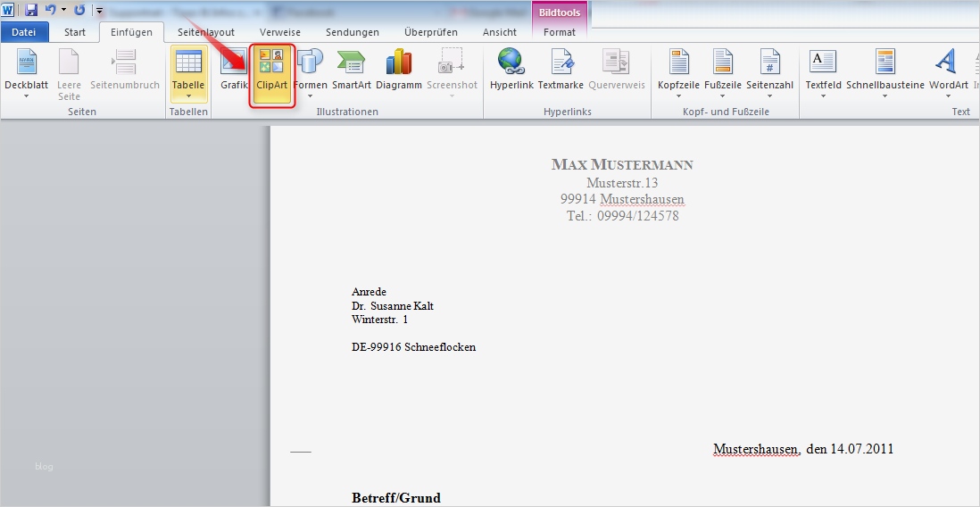This screenshot has height=507, width=980.
Task: Open the SmartArt graphic tool
Action: pyautogui.click(x=351, y=70)
